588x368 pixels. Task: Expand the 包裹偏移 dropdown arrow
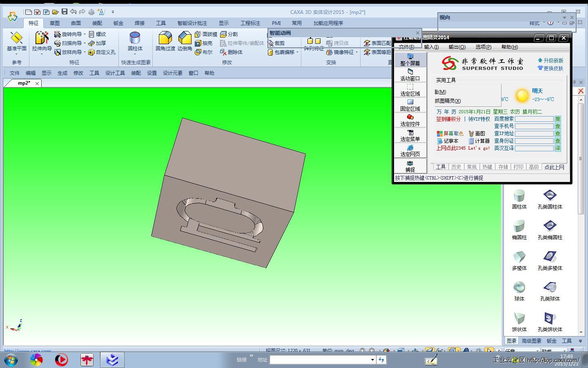(x=297, y=52)
